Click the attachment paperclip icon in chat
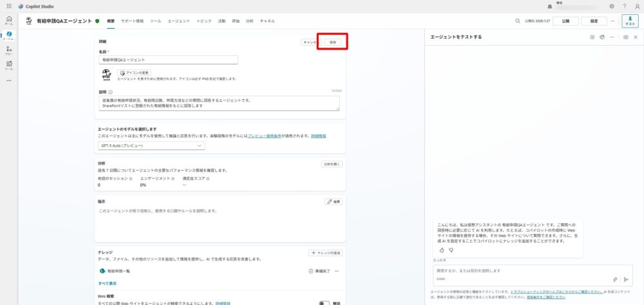Viewport: 644px width, 305px height. click(616, 279)
